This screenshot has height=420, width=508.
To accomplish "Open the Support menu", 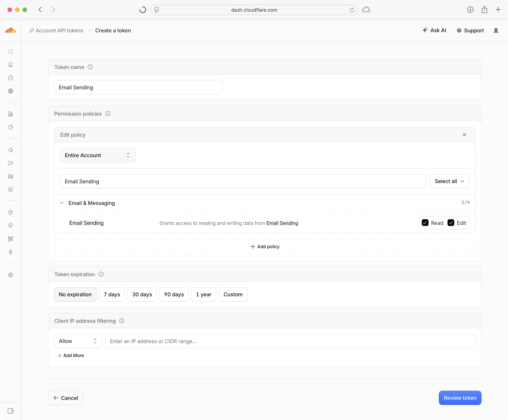I will [x=470, y=30].
